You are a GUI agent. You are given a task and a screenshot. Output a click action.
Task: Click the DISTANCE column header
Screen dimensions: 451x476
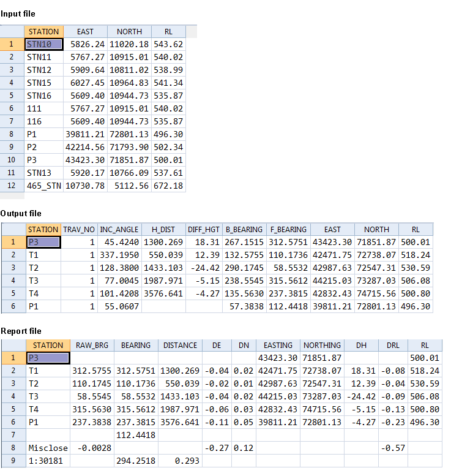[x=180, y=346]
